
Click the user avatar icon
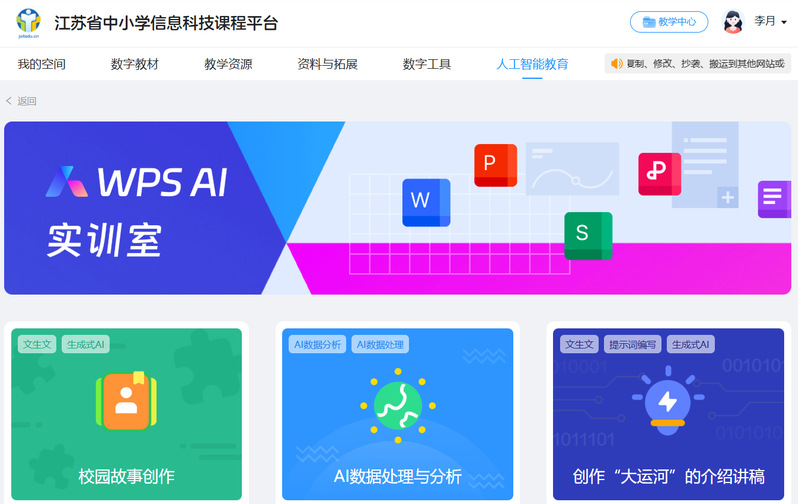[733, 22]
